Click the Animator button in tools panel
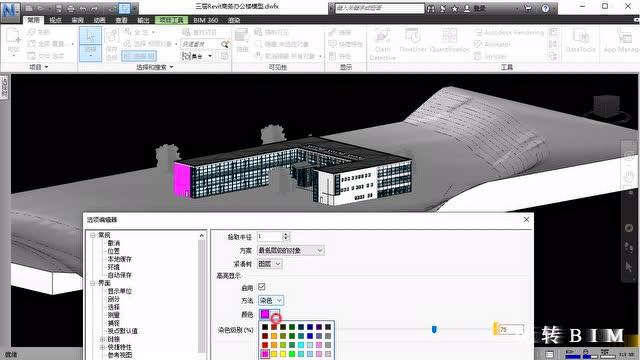Screen dimensions: 640x360 click(x=492, y=44)
